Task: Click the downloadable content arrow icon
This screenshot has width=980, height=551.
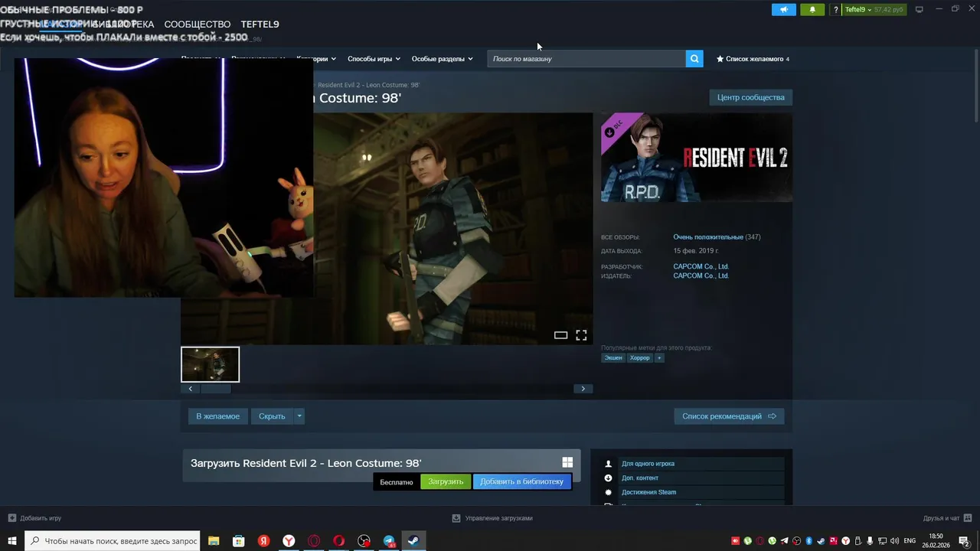Action: click(609, 478)
